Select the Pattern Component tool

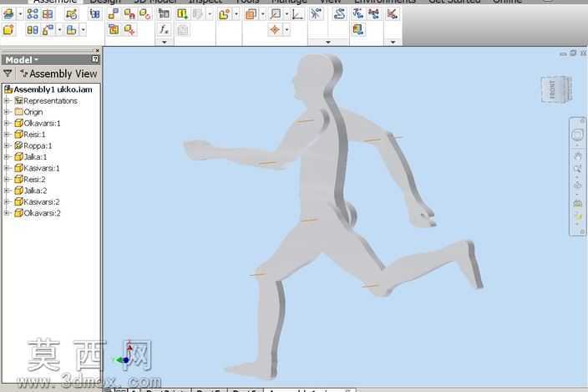click(33, 14)
